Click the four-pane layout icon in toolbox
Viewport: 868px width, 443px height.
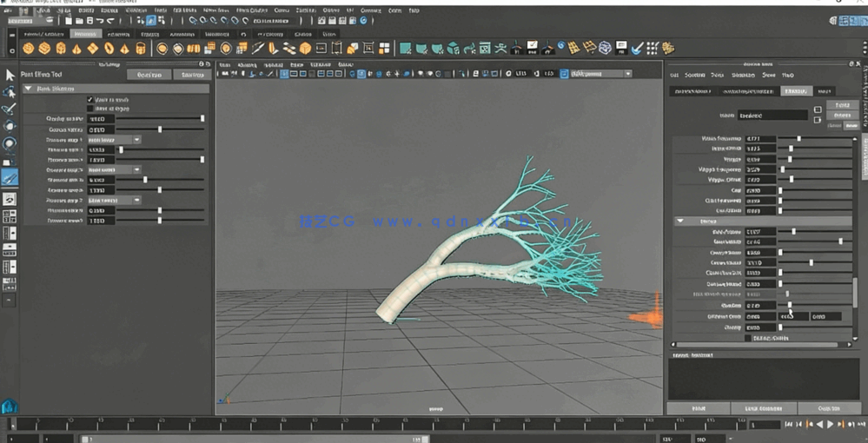pos(10,216)
